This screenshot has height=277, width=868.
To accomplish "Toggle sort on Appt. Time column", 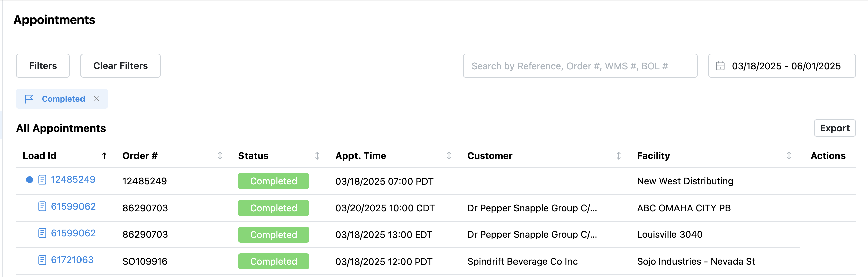I will click(x=449, y=155).
